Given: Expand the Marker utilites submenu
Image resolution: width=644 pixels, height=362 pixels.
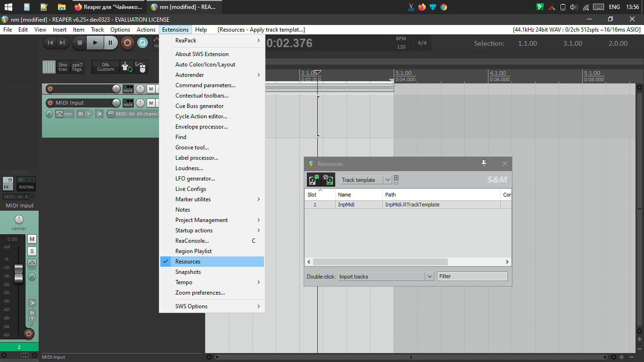Looking at the screenshot, I should 212,199.
